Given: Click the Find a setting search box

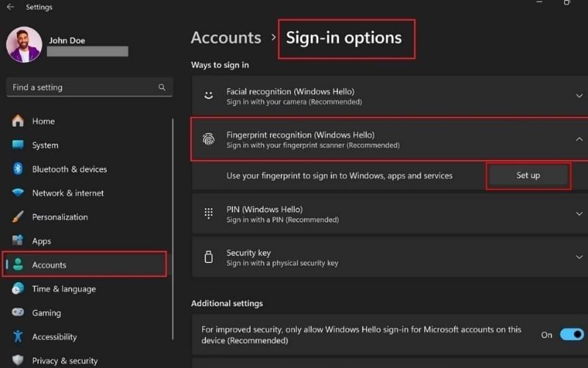Looking at the screenshot, I should pyautogui.click(x=81, y=88).
